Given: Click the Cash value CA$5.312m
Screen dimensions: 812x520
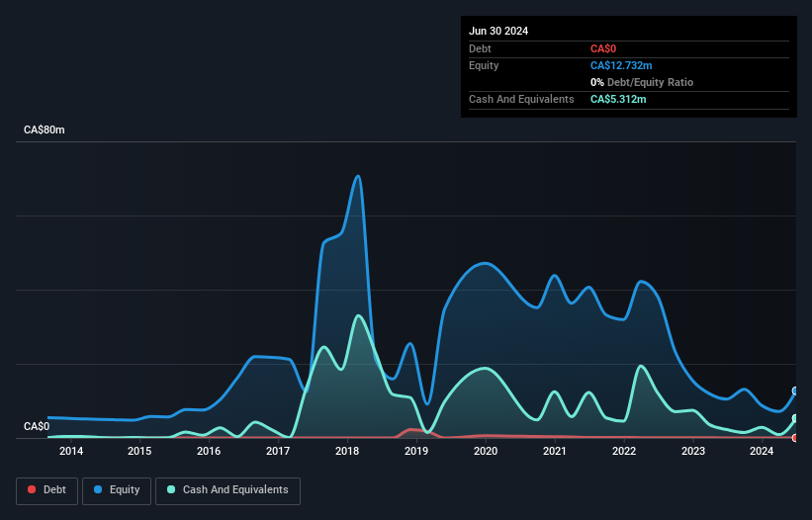Looking at the screenshot, I should (618, 99).
